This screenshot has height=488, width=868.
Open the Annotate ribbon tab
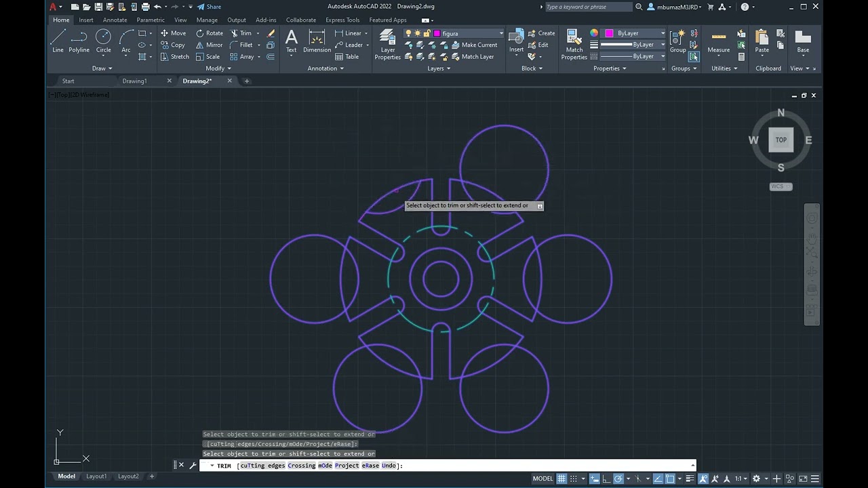click(x=115, y=20)
